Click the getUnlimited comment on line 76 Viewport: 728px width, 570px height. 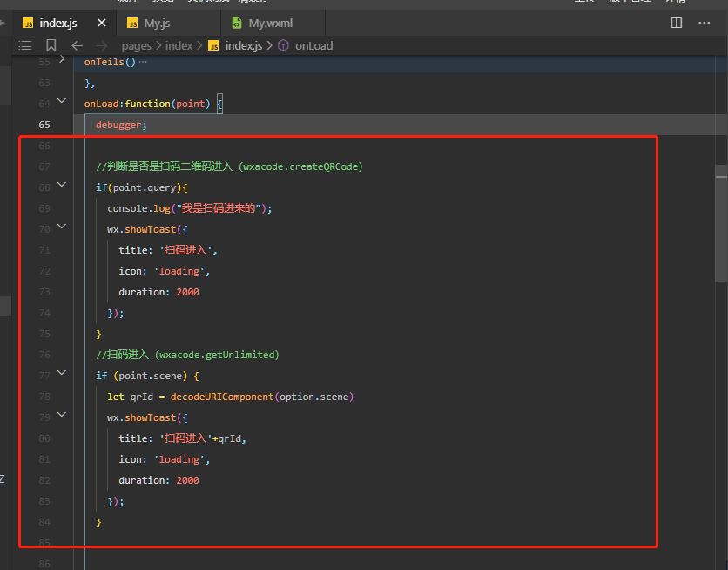pos(187,355)
